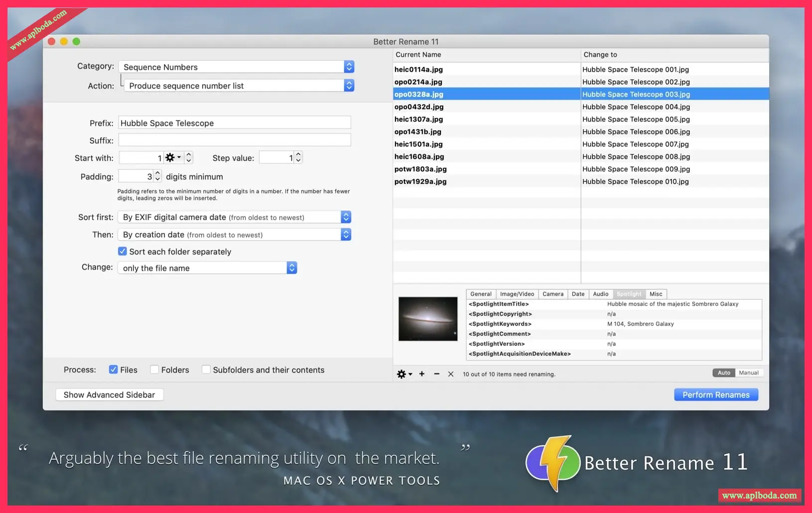Click Show Advanced Sidebar button

109,394
